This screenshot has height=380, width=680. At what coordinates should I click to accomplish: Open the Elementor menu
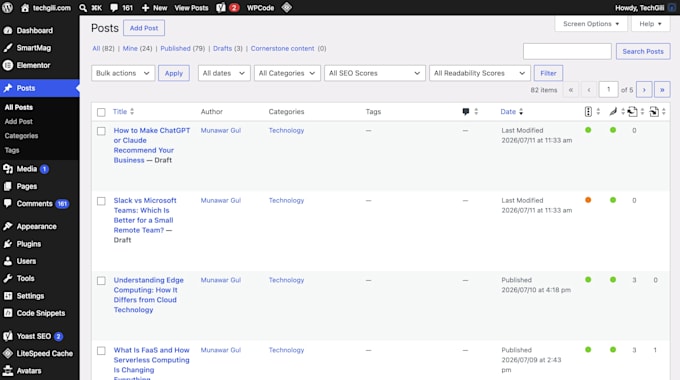33,65
